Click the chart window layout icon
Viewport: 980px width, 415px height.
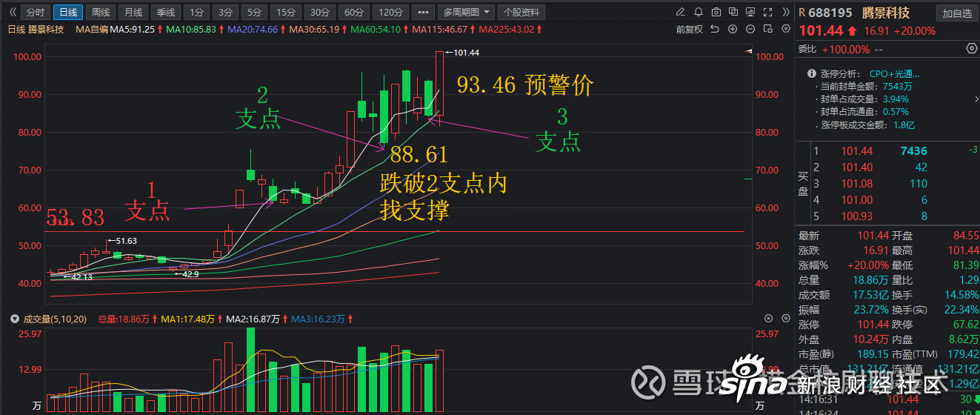coord(767,29)
